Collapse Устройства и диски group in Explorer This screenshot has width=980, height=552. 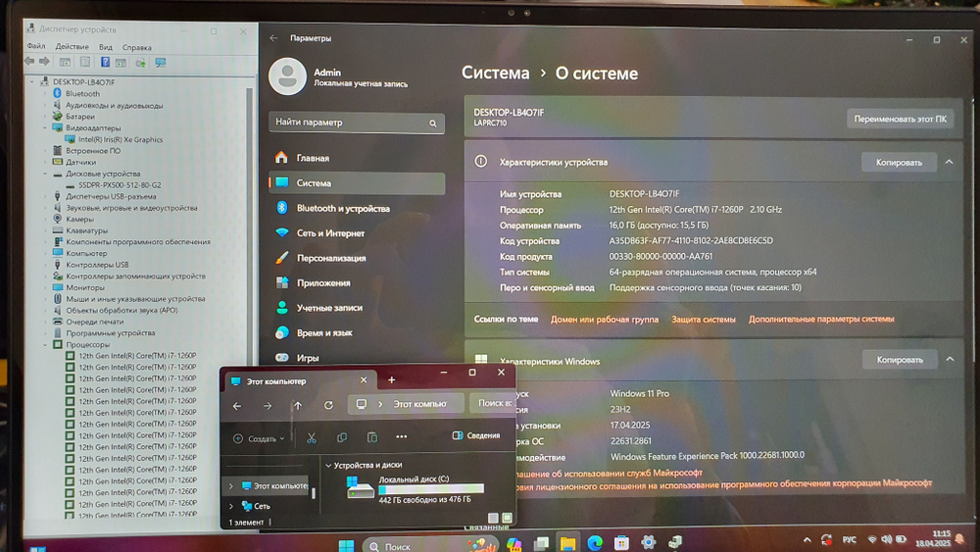click(x=328, y=465)
